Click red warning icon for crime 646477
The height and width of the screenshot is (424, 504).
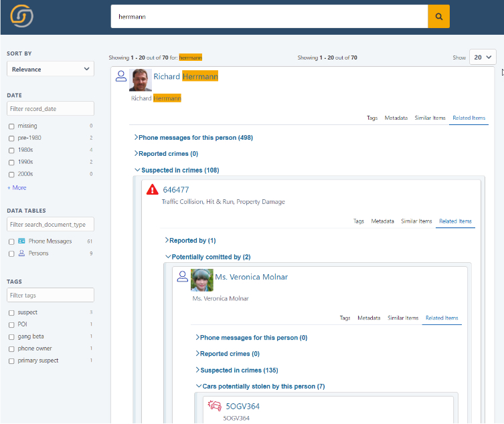click(153, 189)
